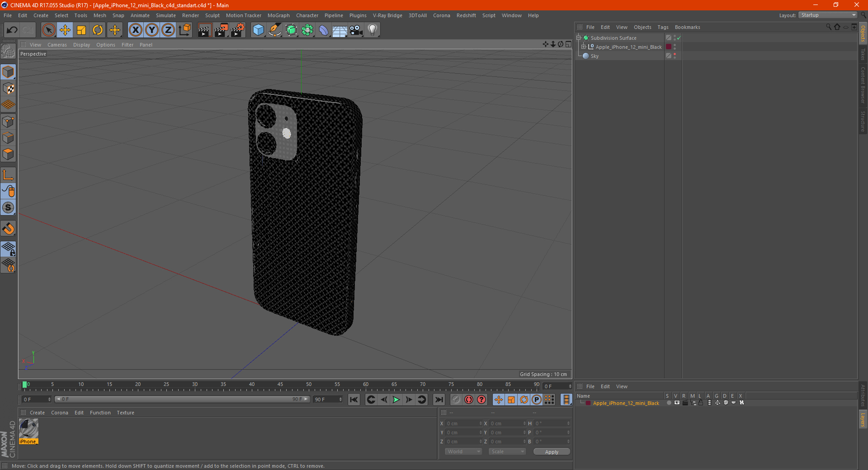This screenshot has width=868, height=470.
Task: Toggle Sky visibility dots
Action: (675, 56)
